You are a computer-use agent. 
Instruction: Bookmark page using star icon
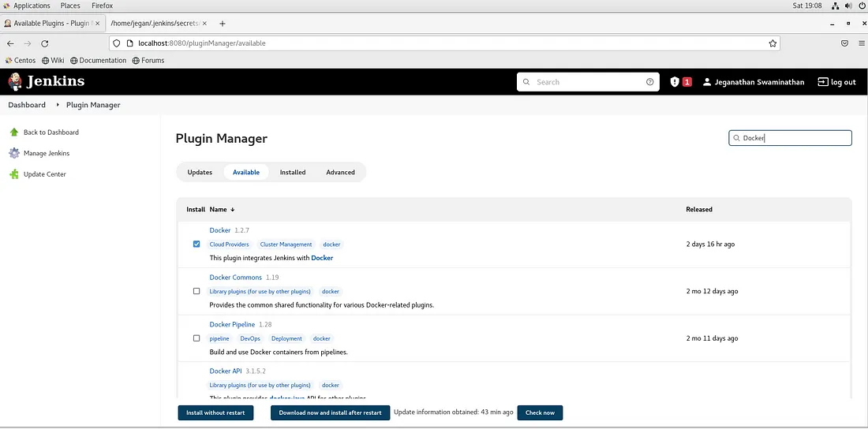click(x=773, y=43)
